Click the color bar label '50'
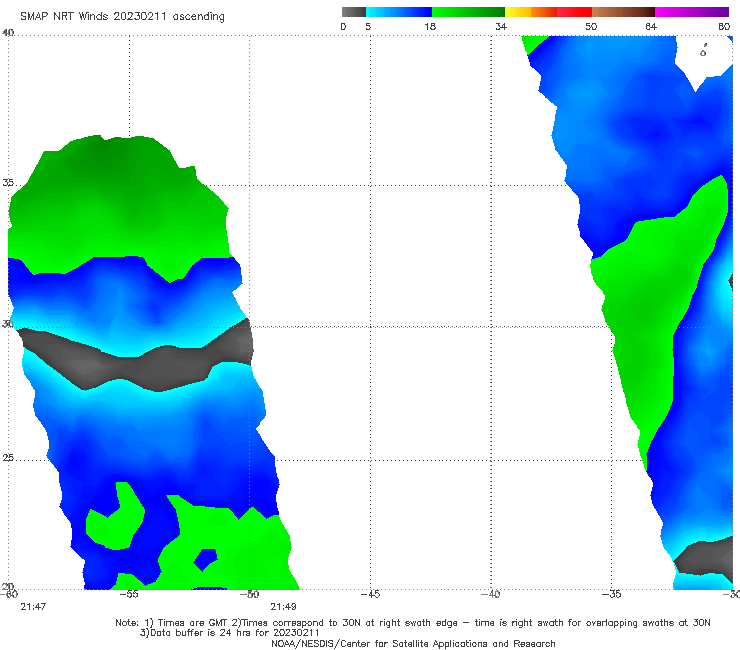Screen dimensions: 740x650 point(591,26)
